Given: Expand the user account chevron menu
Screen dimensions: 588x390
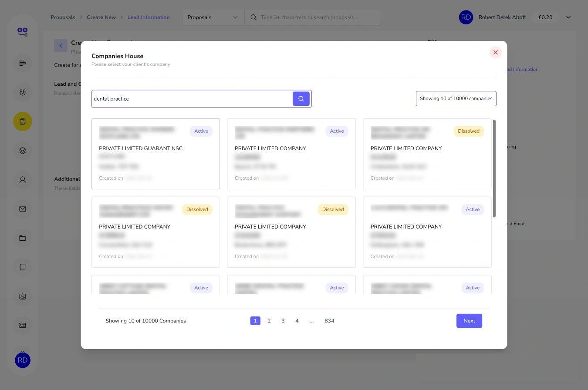Looking at the screenshot, I should (x=568, y=17).
